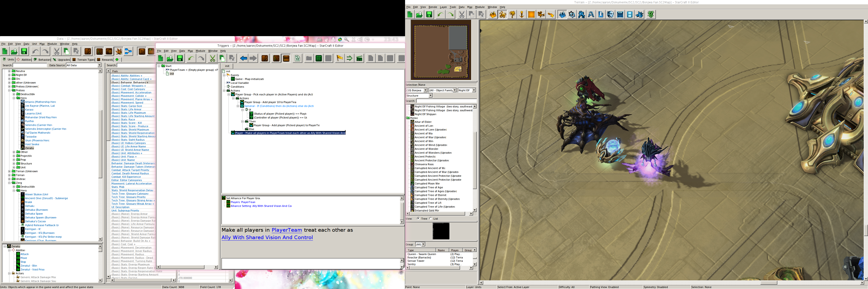Select the Terrain layer icon in Terrain toolbar

[493, 14]
